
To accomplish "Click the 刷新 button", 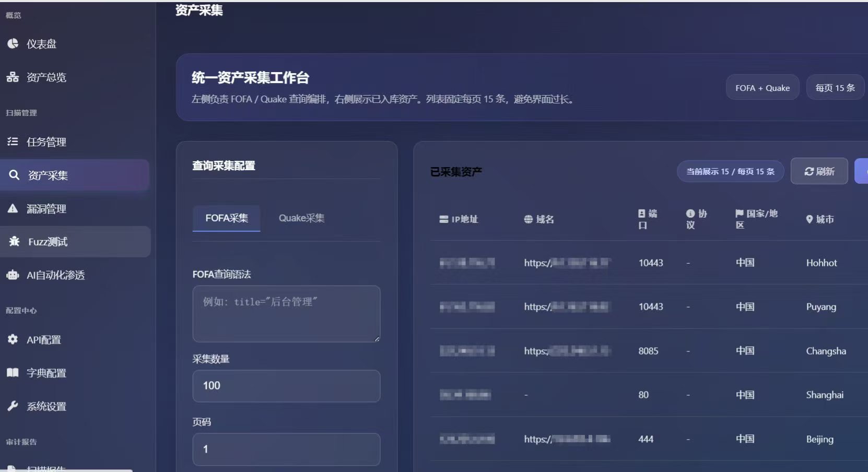I will pos(819,171).
